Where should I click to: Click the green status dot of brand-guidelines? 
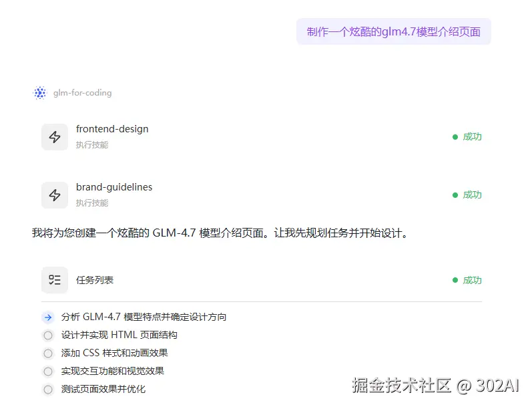coord(455,195)
